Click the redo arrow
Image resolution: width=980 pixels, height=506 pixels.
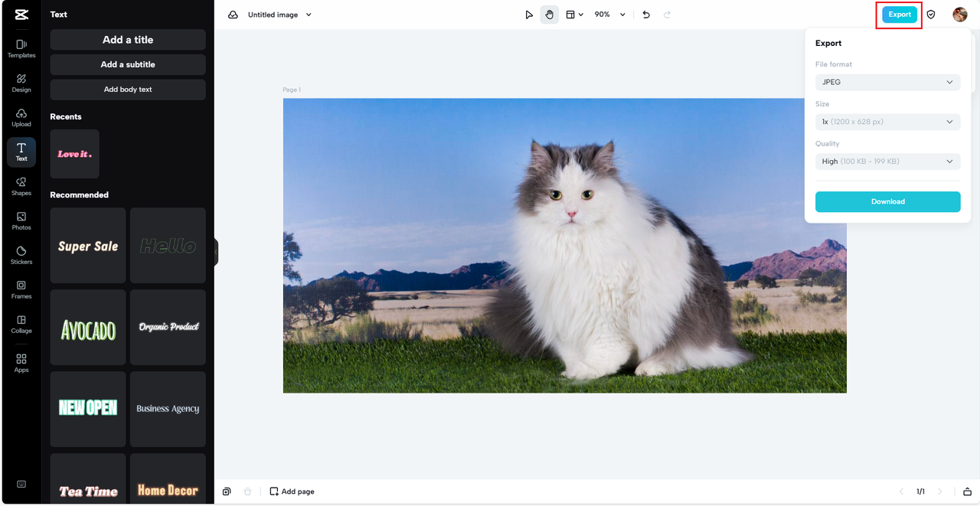point(667,15)
